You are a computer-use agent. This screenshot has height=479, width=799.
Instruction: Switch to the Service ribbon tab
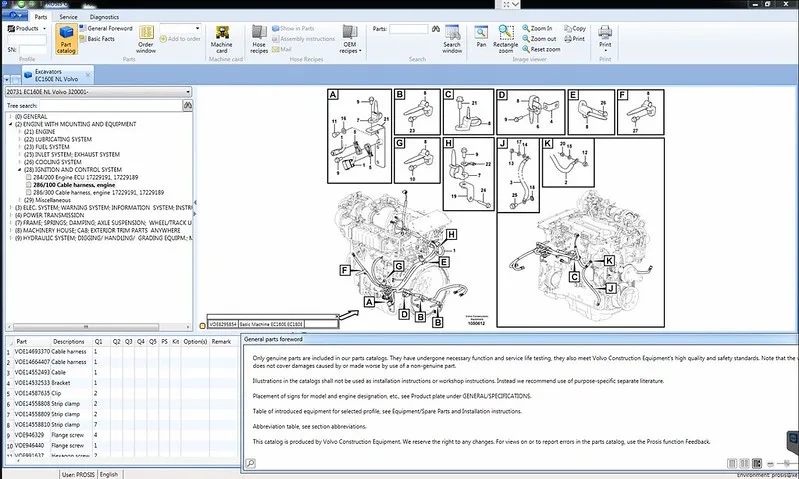pos(68,17)
